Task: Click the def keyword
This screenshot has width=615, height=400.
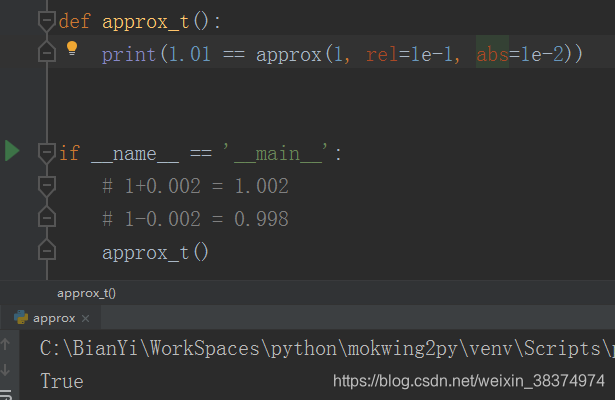Action: pyautogui.click(x=75, y=21)
